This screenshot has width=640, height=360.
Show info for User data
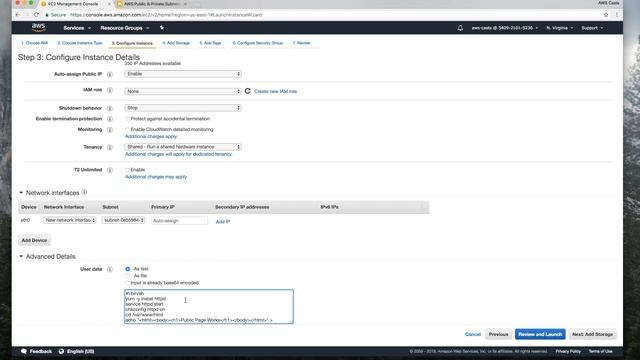[110, 269]
